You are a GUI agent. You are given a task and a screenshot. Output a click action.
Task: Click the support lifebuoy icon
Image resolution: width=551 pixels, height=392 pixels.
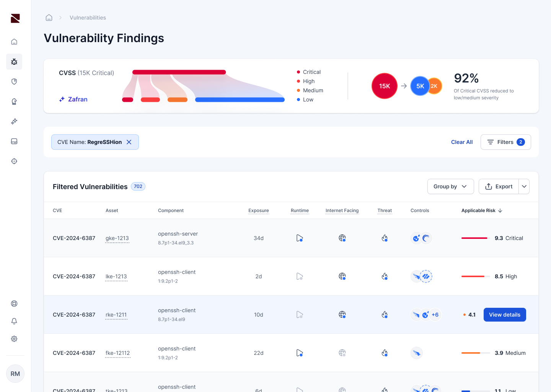(14, 304)
